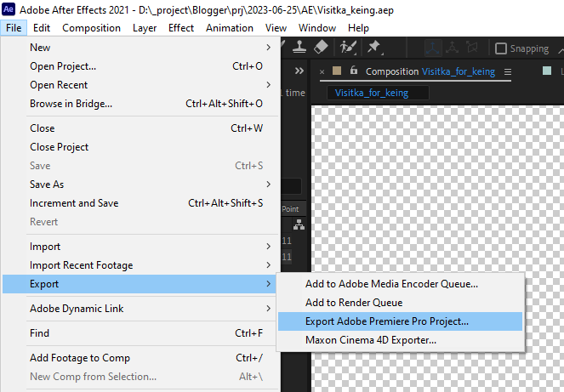Open the Edit menu
The width and height of the screenshot is (564, 392).
[x=42, y=28]
